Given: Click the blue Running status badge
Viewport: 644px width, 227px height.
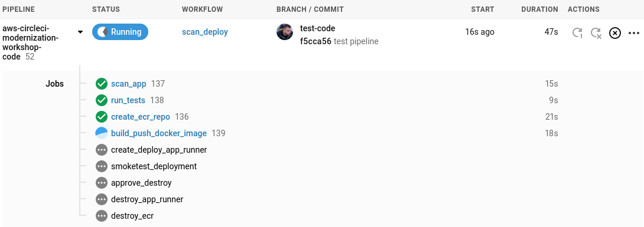Looking at the screenshot, I should click(120, 32).
